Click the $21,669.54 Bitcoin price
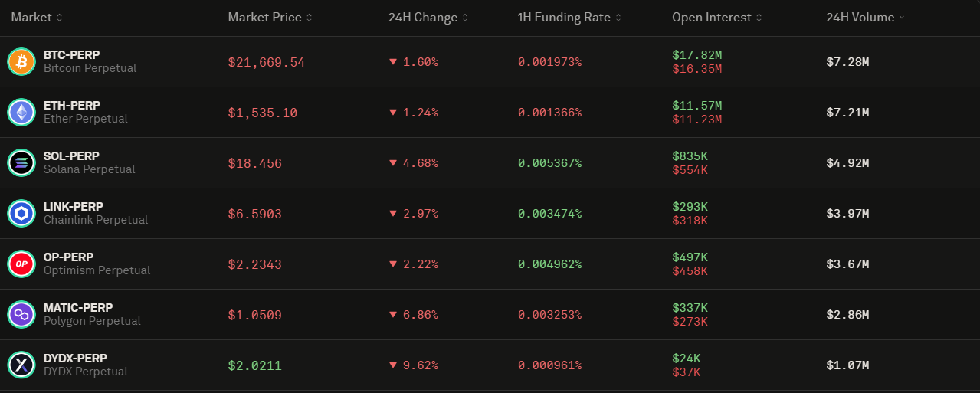 [x=267, y=62]
